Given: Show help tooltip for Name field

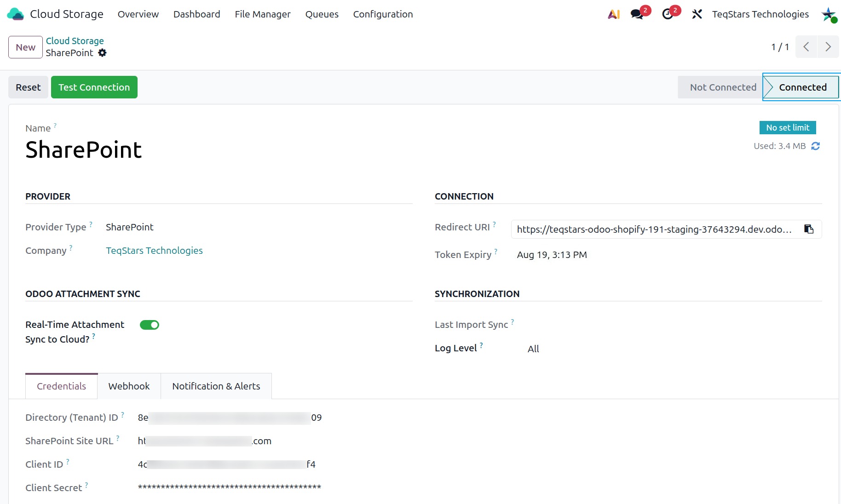Looking at the screenshot, I should tap(55, 125).
